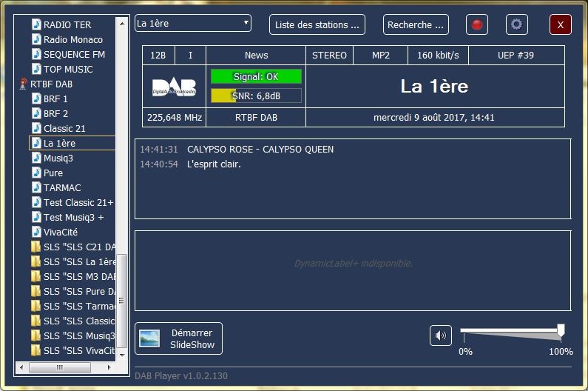This screenshot has width=588, height=391.
Task: Click the folder icon beside SLS M3
Action: click(x=36, y=276)
